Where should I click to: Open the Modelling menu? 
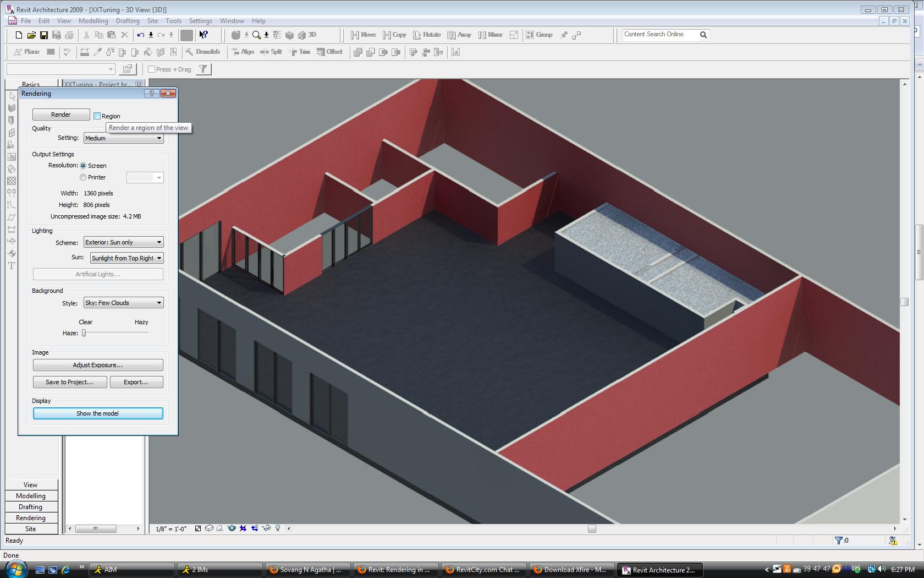(x=93, y=21)
